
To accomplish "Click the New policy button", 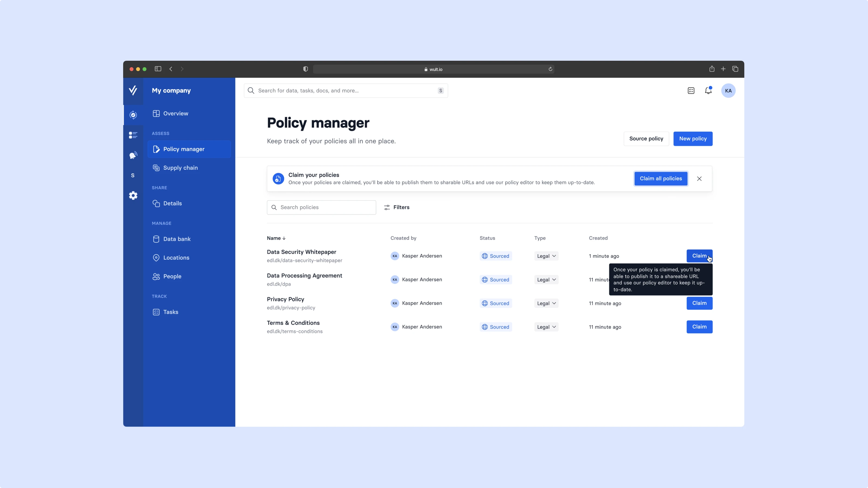I will point(693,139).
